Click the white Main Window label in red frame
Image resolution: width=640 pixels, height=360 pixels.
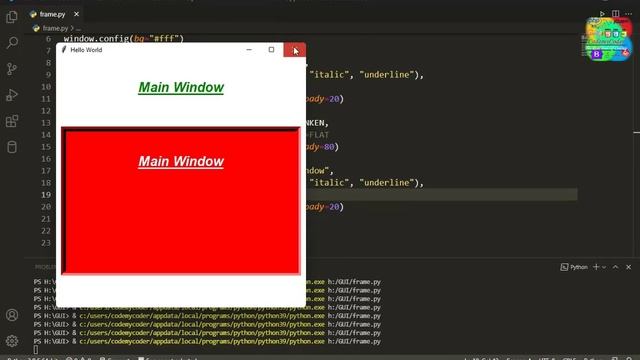pyautogui.click(x=181, y=161)
